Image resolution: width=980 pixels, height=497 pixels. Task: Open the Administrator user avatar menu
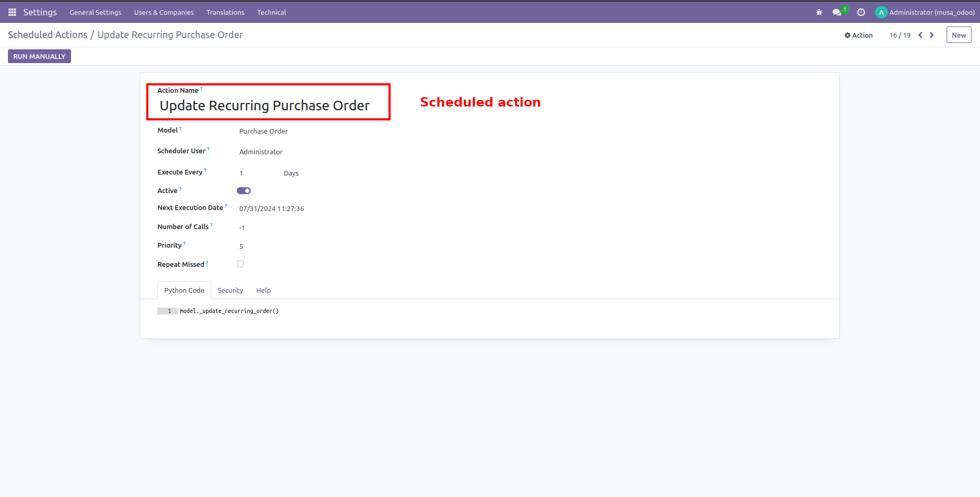point(881,12)
